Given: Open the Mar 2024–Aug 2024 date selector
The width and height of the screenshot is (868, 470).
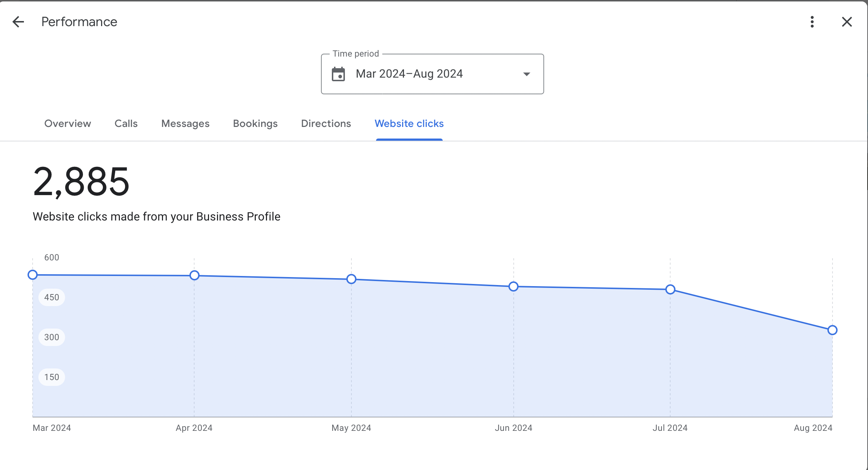Looking at the screenshot, I should pyautogui.click(x=409, y=74).
